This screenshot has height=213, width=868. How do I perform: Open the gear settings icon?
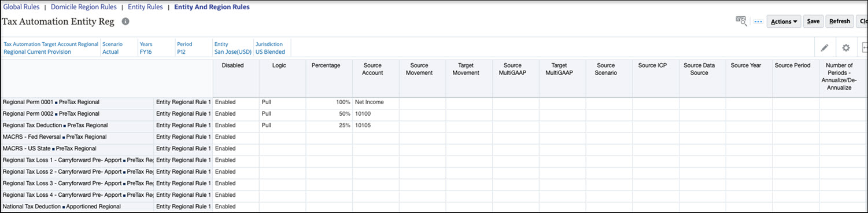click(x=846, y=48)
